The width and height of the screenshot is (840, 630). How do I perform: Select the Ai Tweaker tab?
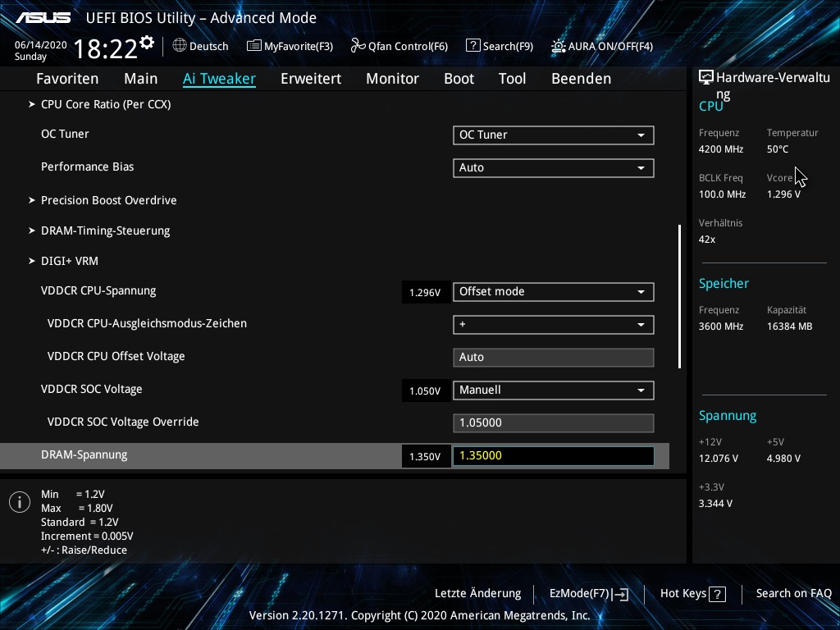[x=219, y=79]
